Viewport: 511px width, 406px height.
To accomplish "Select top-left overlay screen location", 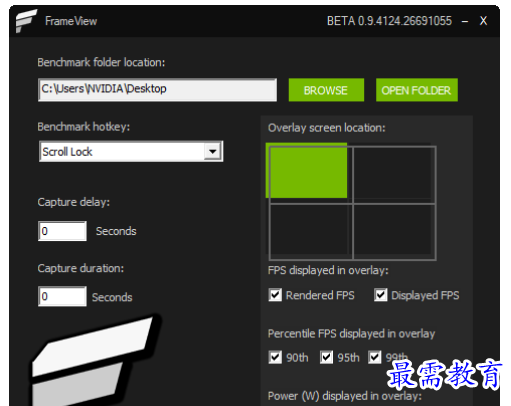I will [307, 171].
